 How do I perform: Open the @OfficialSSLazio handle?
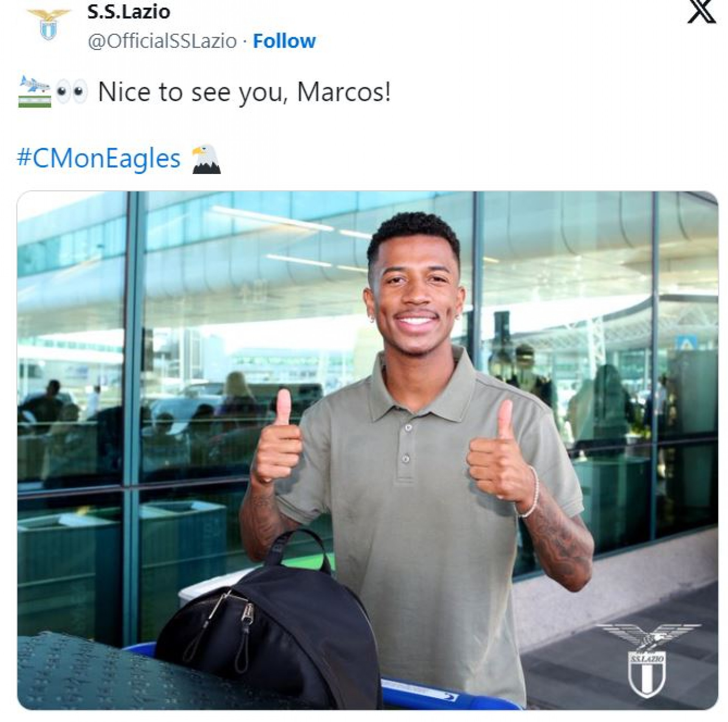[162, 41]
